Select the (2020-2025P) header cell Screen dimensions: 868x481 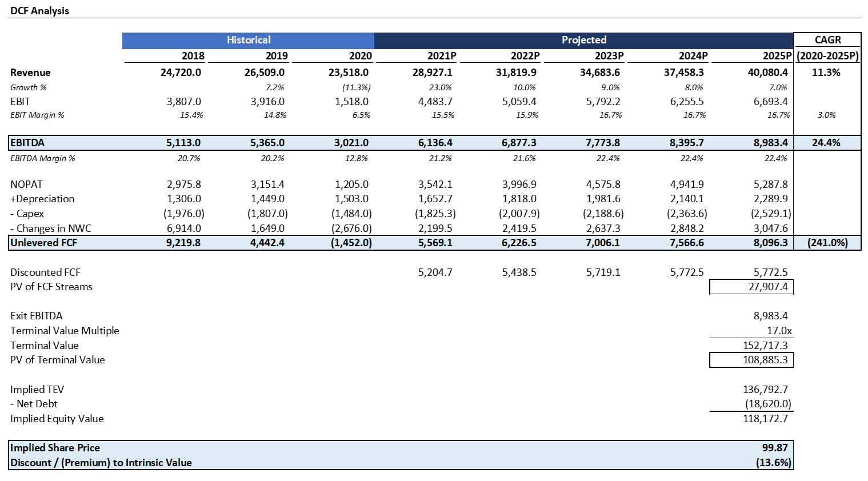coord(827,56)
